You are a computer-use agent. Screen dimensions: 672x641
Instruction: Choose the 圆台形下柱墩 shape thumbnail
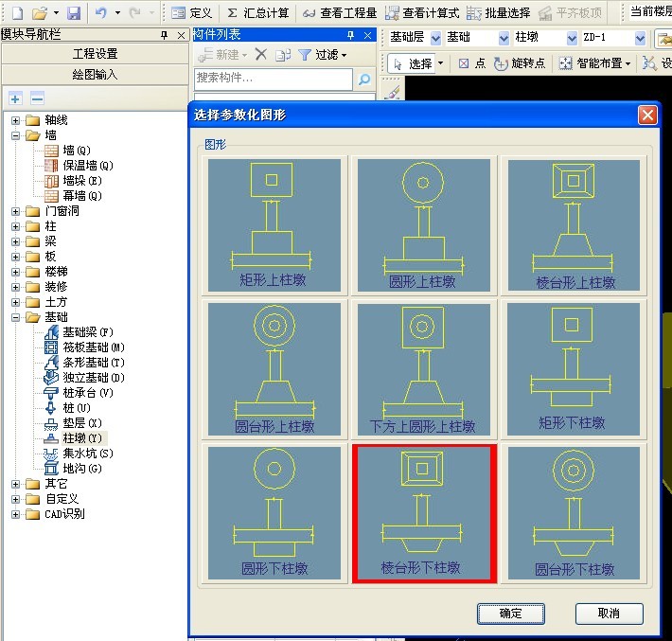pos(574,513)
